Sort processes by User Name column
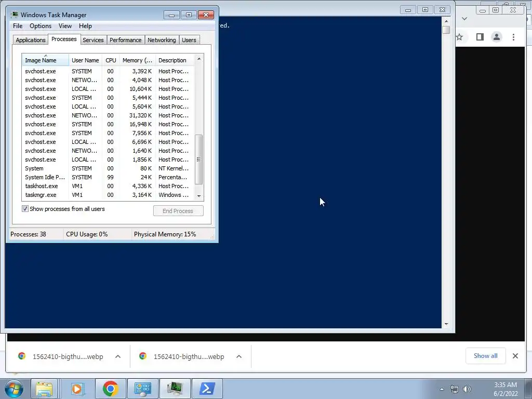This screenshot has height=399, width=532. click(86, 60)
